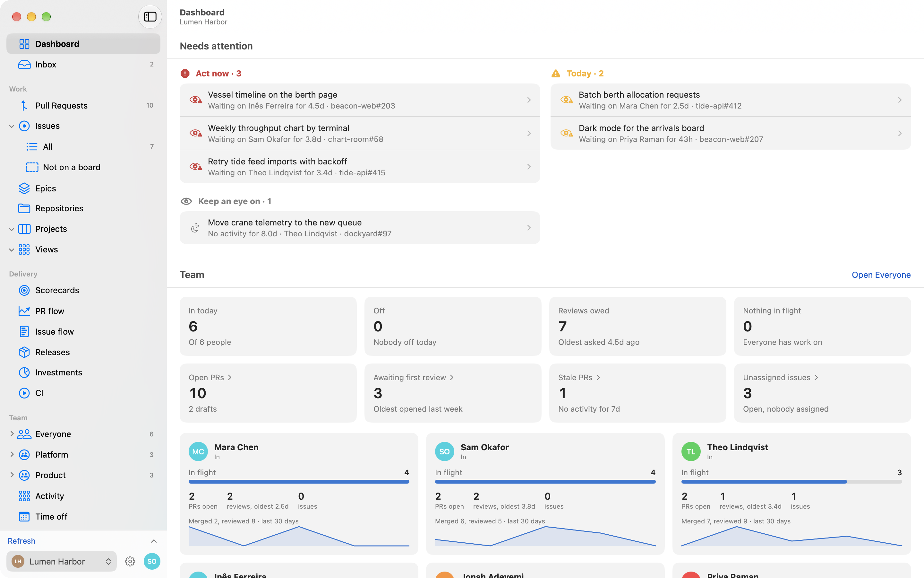The image size is (924, 578).
Task: Open the CI play icon
Action: (24, 393)
